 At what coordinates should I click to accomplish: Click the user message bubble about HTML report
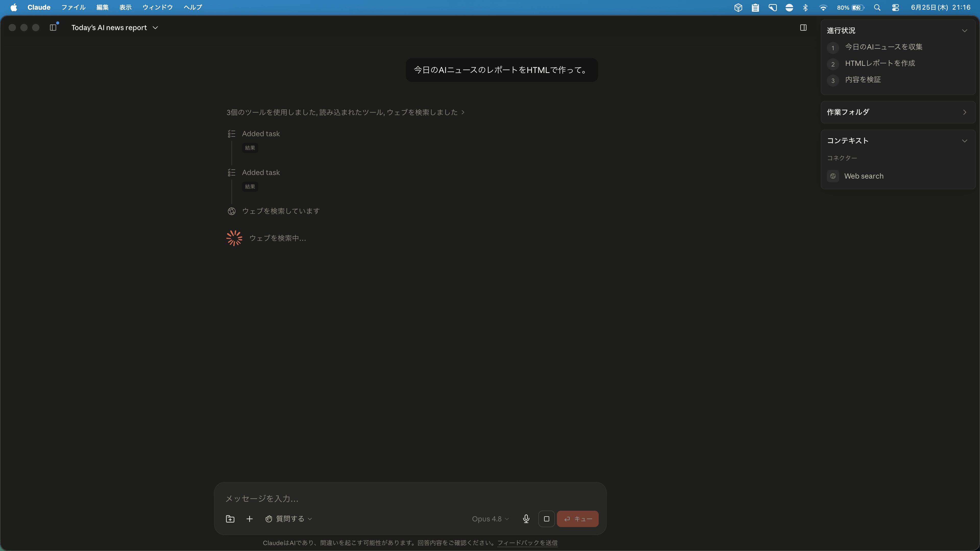(x=502, y=70)
